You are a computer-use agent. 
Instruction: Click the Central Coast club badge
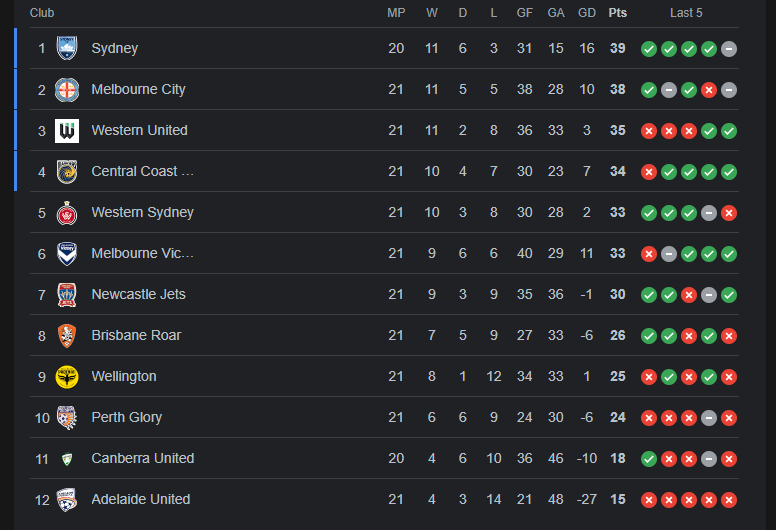(x=67, y=171)
